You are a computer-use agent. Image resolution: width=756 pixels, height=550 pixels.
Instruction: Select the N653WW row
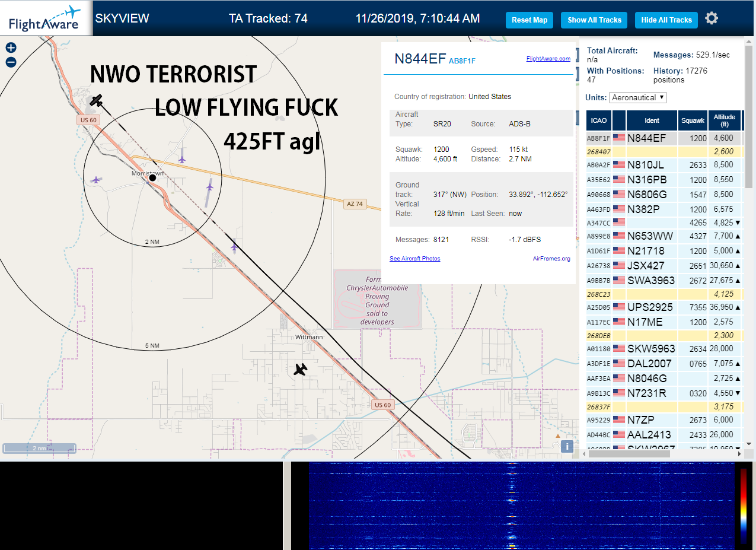click(664, 236)
